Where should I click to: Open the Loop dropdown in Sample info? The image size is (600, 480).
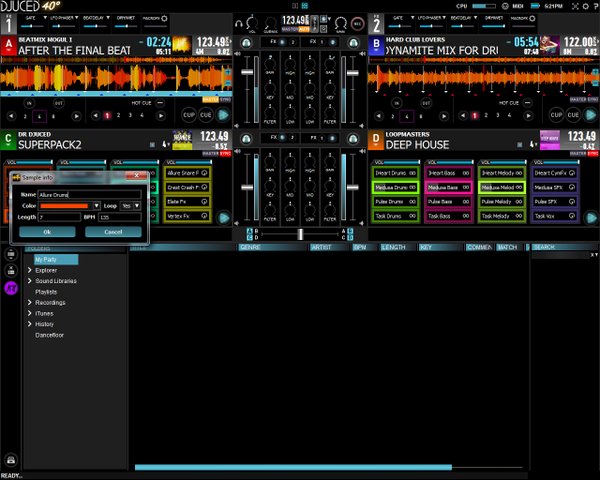point(133,205)
